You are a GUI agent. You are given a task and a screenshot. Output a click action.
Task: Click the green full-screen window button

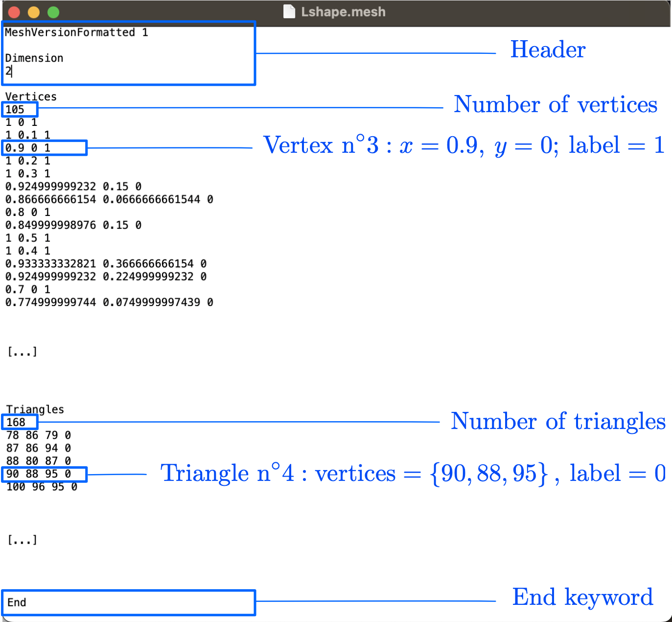(53, 12)
